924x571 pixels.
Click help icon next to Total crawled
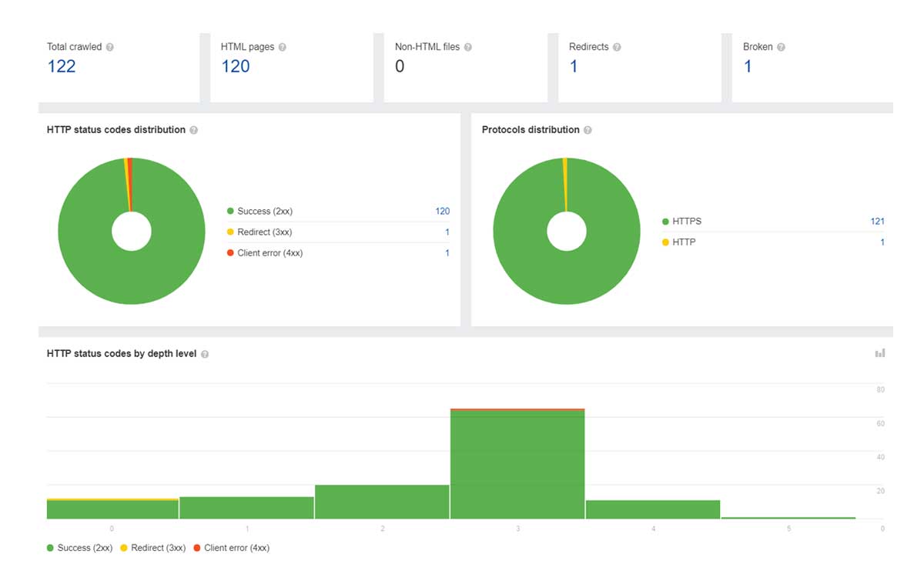click(110, 47)
